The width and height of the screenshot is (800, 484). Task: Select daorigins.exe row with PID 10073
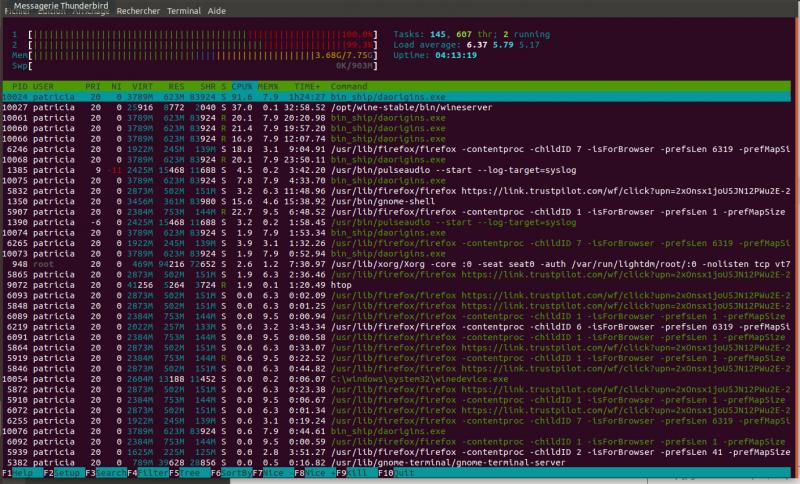click(396, 253)
